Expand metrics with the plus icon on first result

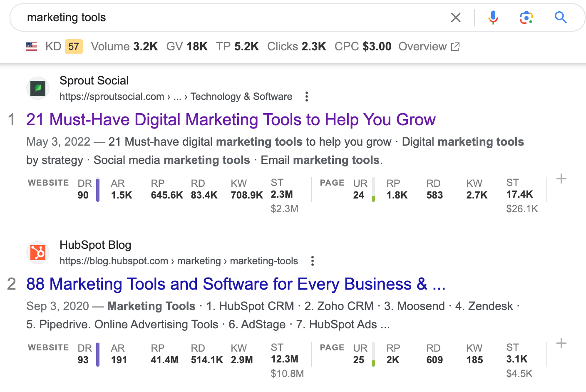561,179
